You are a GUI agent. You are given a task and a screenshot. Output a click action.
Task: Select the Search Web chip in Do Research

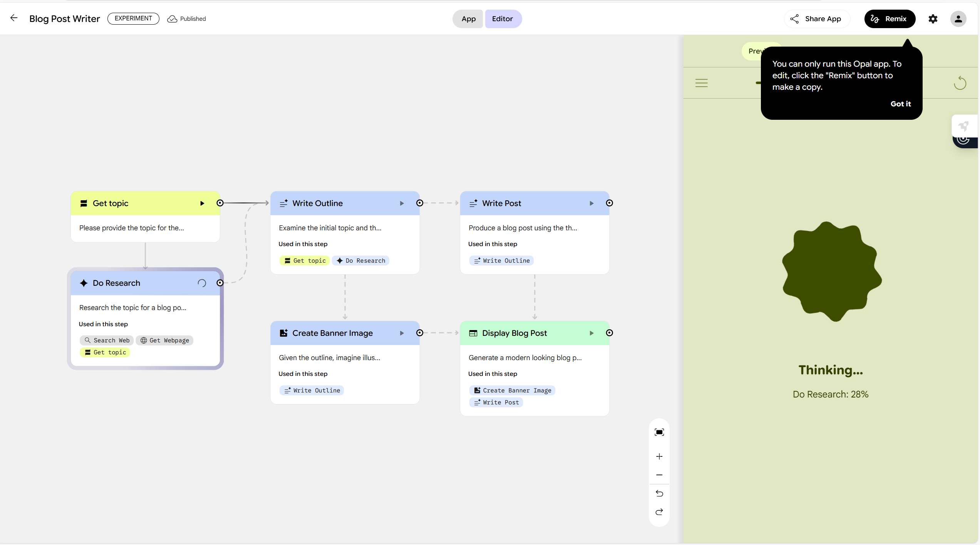[x=107, y=340]
